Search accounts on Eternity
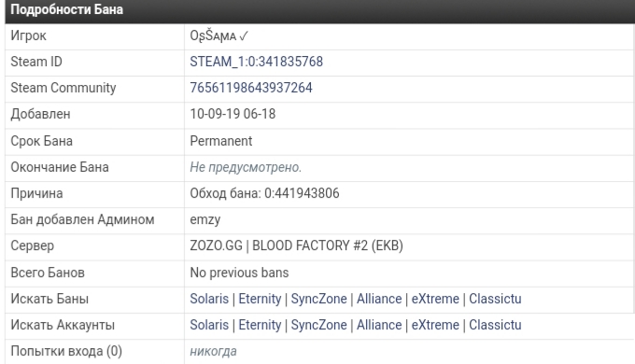This screenshot has height=364, width=635. [260, 325]
